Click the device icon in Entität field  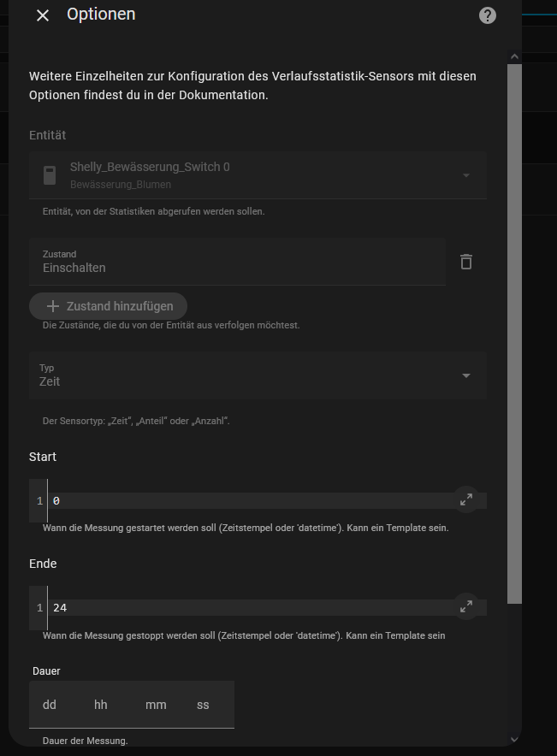coord(50,175)
